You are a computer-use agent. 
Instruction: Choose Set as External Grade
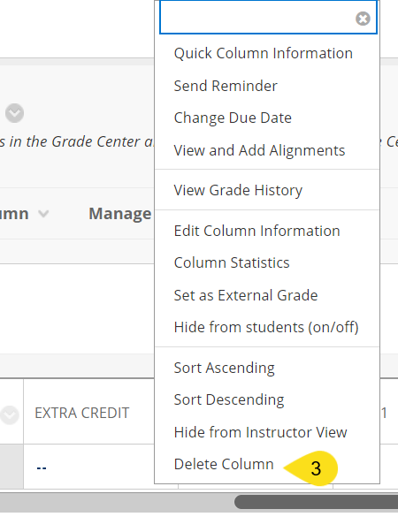(246, 295)
